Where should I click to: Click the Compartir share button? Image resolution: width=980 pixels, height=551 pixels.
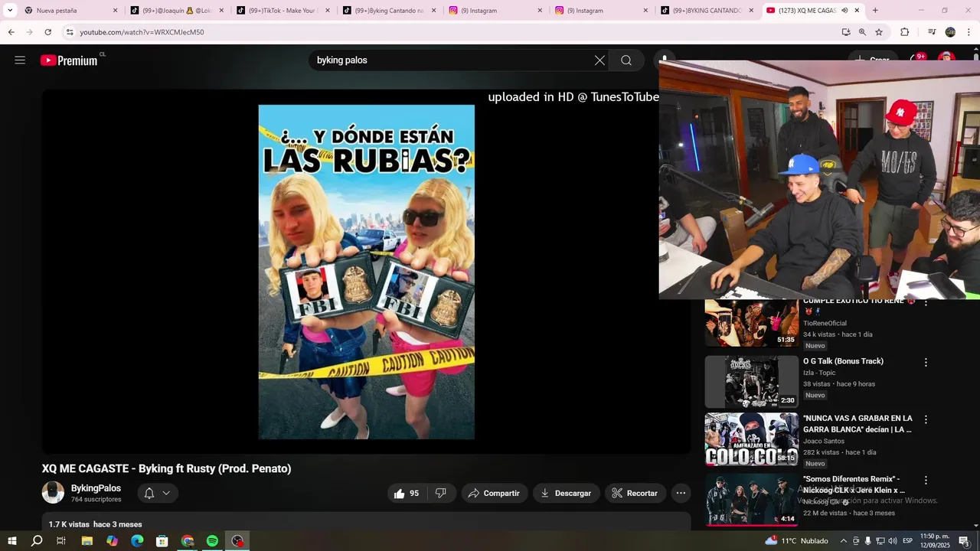coord(495,494)
